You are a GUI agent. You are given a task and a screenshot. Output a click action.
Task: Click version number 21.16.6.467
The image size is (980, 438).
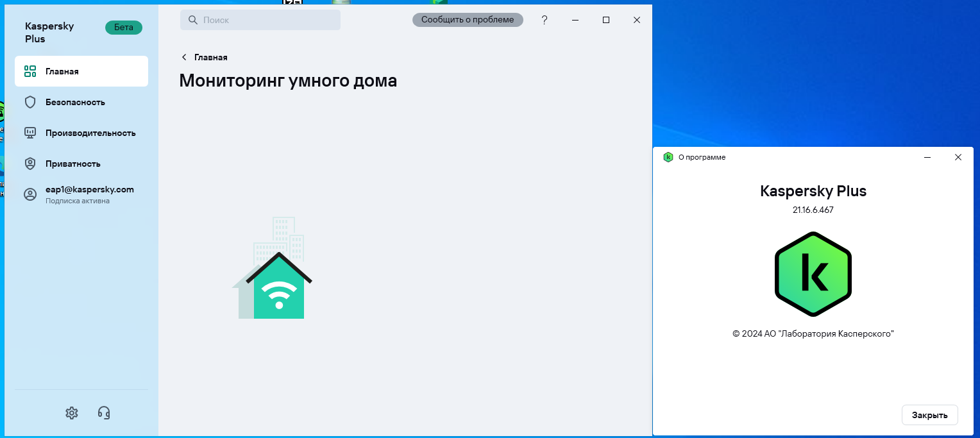click(x=813, y=210)
